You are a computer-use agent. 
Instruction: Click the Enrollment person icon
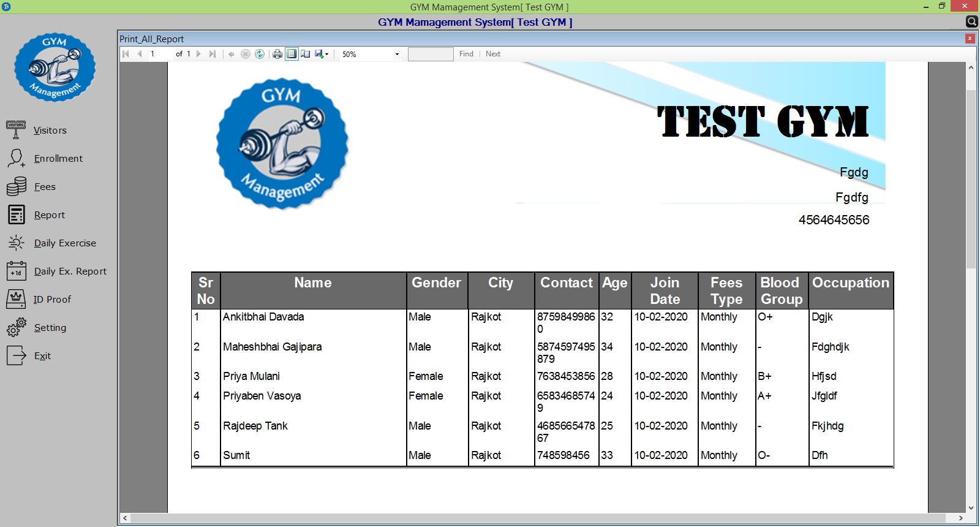[16, 158]
